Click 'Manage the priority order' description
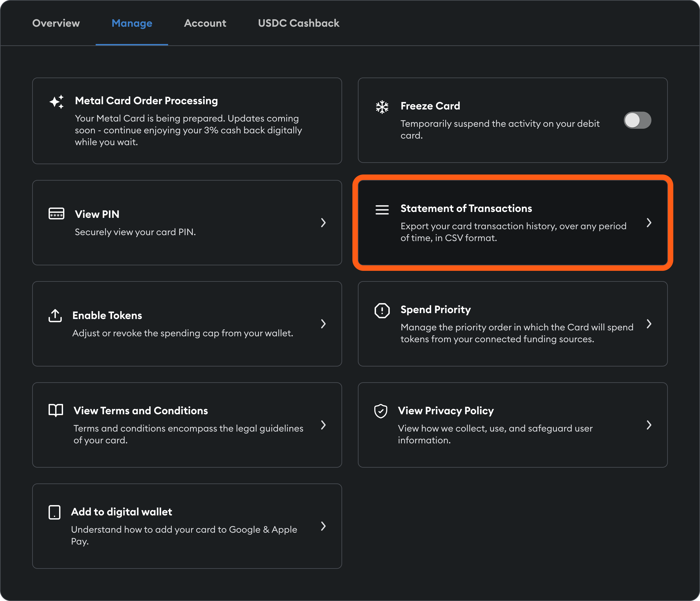This screenshot has width=700, height=601. pos(517,333)
